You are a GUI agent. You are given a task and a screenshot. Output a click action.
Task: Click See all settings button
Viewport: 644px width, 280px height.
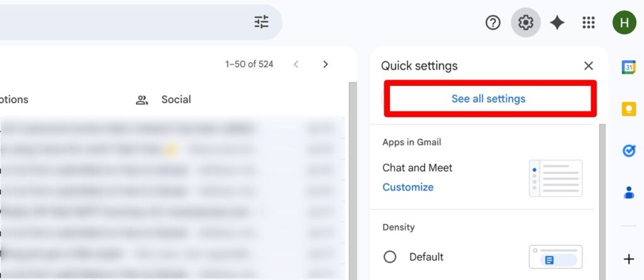(488, 99)
